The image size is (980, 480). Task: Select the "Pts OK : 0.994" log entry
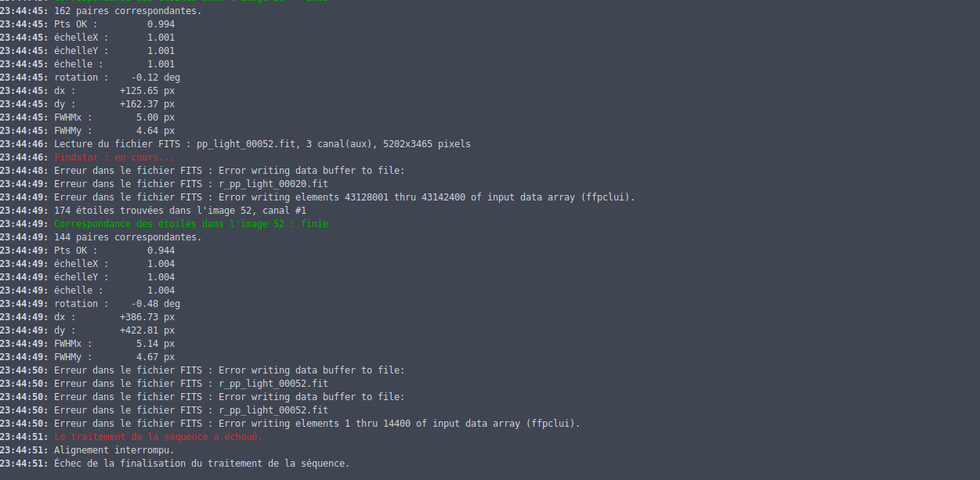pos(114,24)
